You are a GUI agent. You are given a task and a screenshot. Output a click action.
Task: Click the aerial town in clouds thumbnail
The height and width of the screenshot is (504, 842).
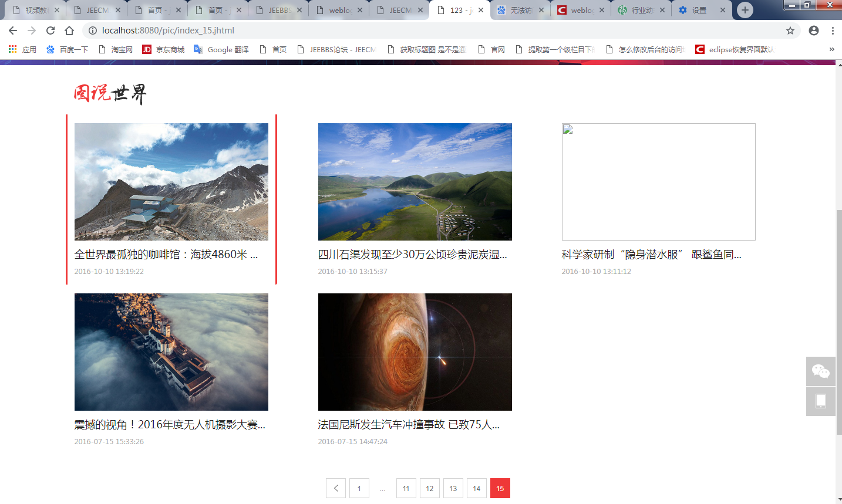tap(171, 352)
